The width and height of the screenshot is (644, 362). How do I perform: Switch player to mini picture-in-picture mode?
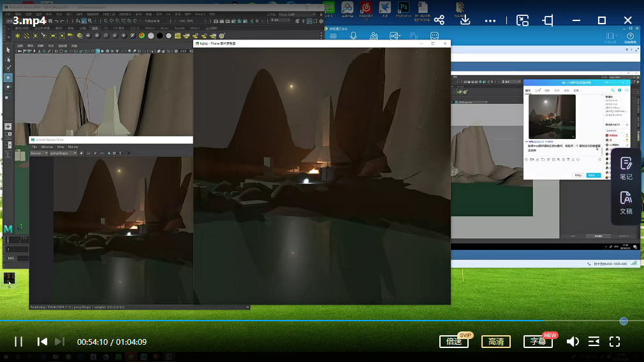[522, 20]
